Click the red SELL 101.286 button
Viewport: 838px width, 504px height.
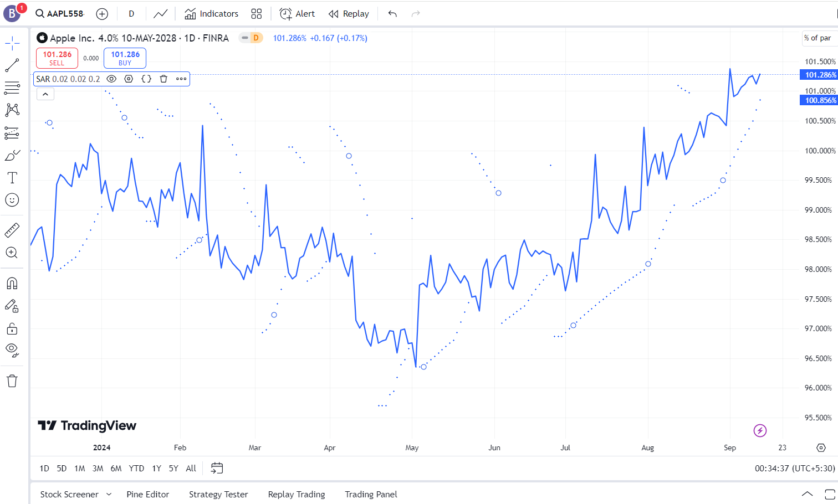[x=57, y=58]
